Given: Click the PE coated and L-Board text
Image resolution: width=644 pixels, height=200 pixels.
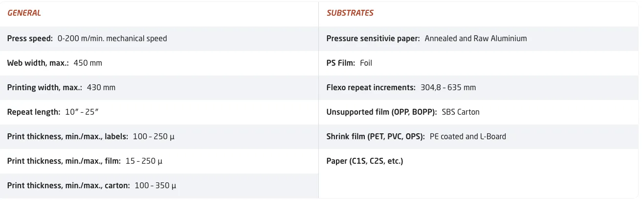Looking at the screenshot, I should (467, 136).
